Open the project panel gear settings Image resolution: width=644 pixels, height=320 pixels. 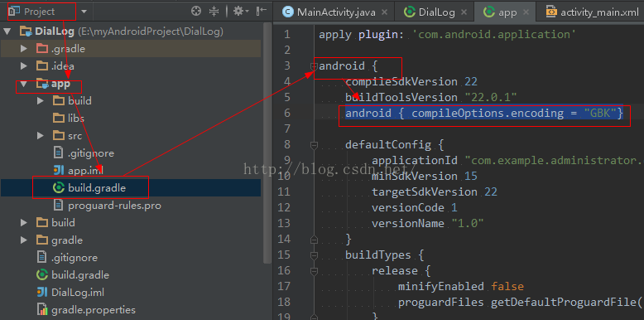[241, 11]
